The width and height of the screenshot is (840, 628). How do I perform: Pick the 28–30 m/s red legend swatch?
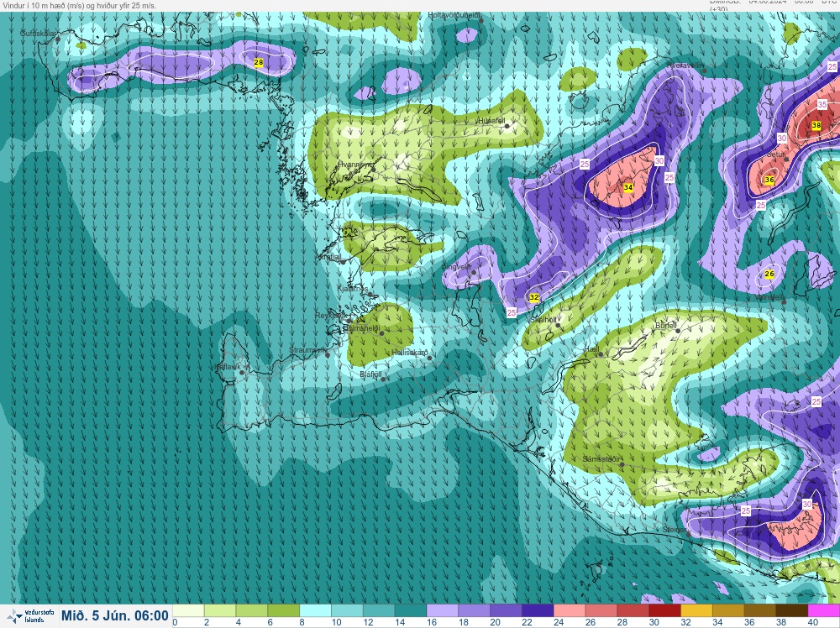(x=633, y=611)
